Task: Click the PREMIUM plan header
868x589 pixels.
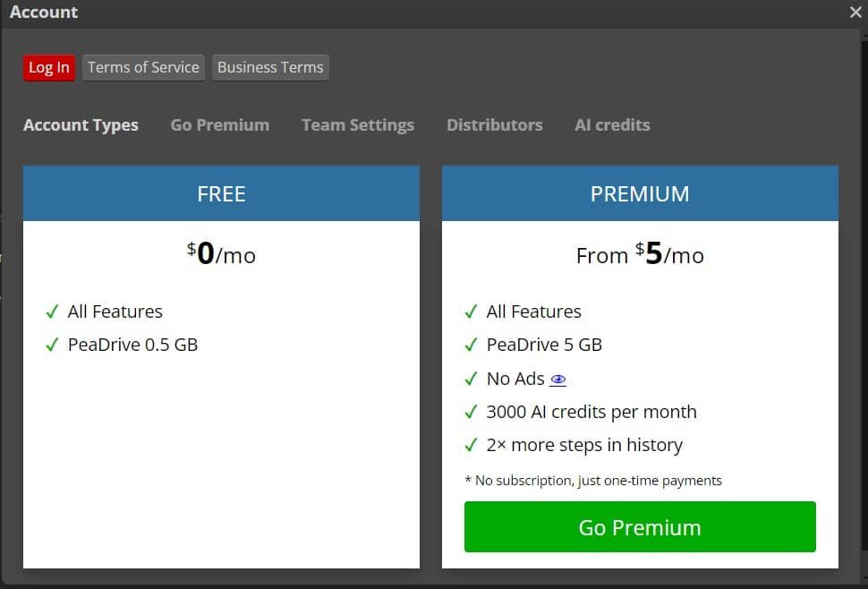Action: point(640,193)
